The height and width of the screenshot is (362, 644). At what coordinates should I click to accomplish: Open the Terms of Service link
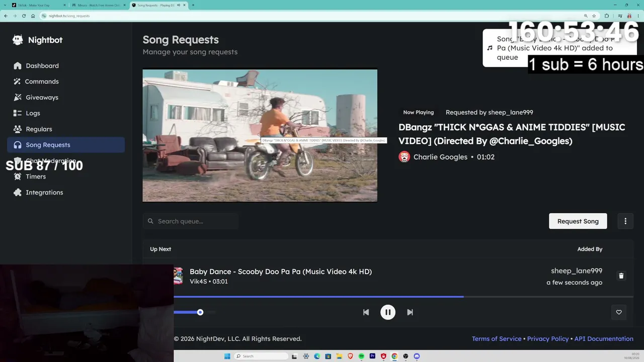point(497,339)
